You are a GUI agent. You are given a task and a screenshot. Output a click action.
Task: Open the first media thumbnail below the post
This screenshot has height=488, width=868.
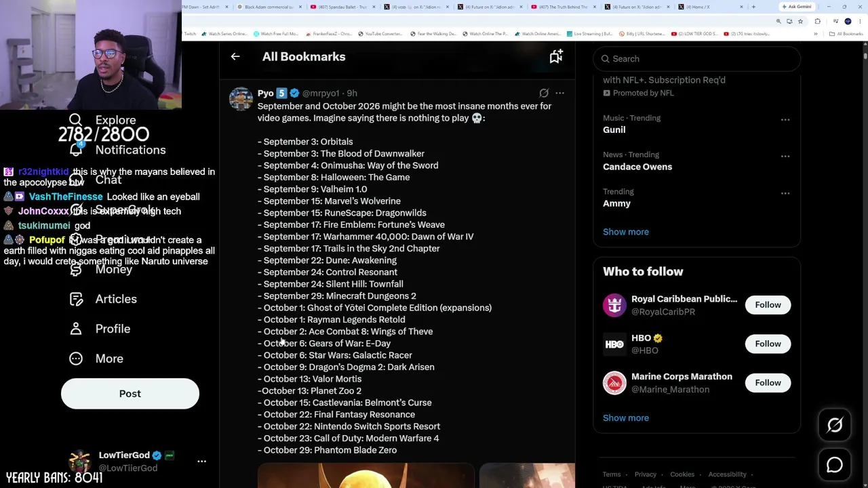[x=366, y=476]
